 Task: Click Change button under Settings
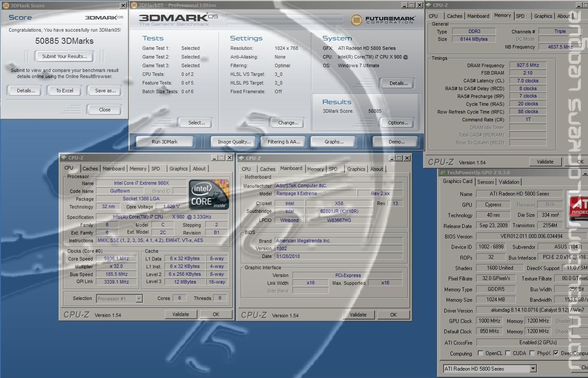point(288,123)
